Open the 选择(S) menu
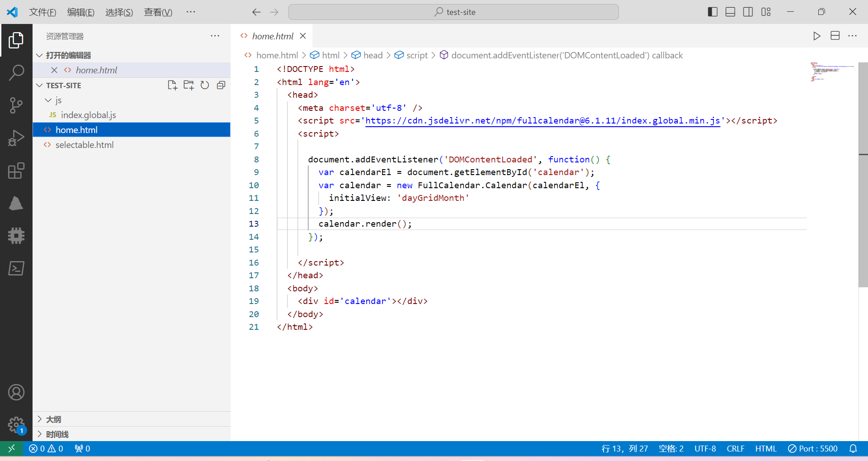Viewport: 868px width, 461px height. tap(119, 12)
